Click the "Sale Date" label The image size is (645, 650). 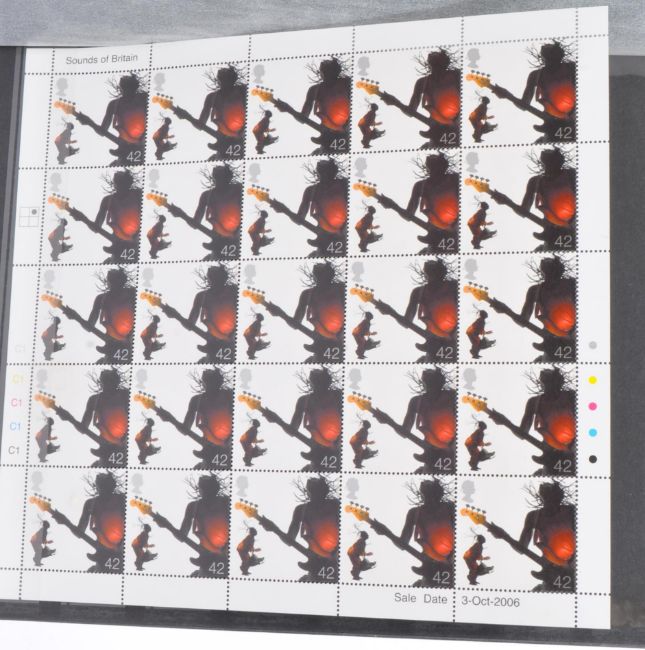pos(420,598)
